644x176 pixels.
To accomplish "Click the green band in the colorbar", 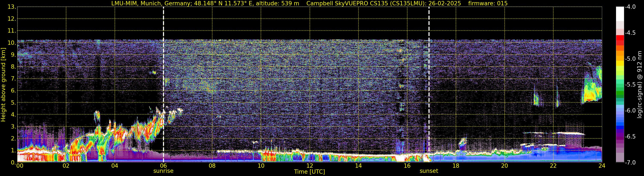I will [620, 93].
